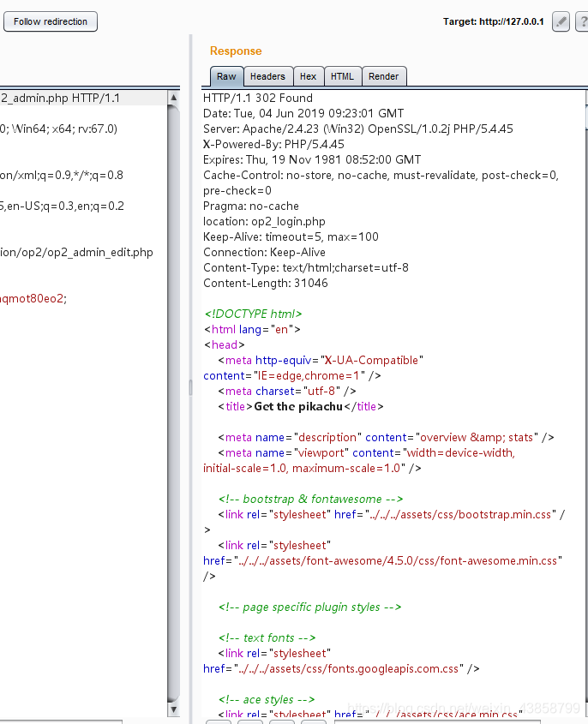Screen dimensions: 588x724
Task: Click the meta charset 'utf-8' line
Action: [287, 391]
